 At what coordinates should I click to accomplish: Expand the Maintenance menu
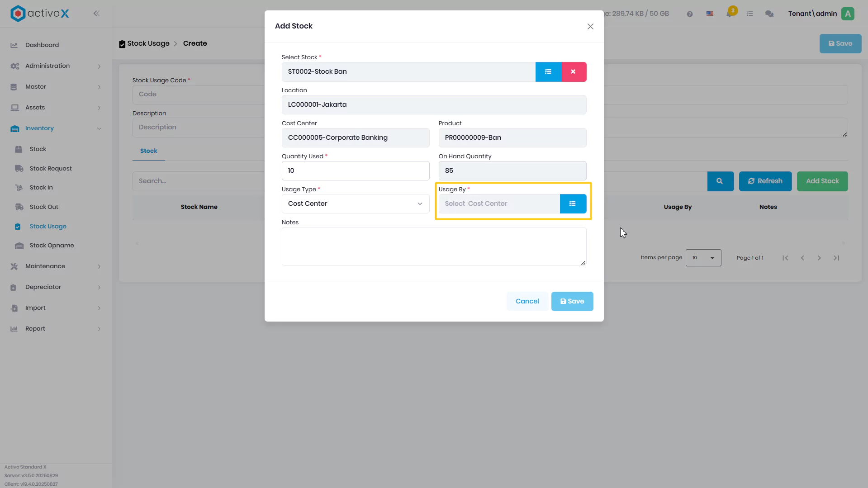coord(56,266)
